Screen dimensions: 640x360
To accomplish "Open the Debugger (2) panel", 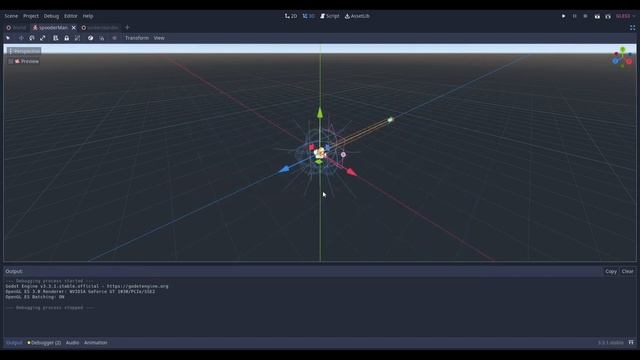I will coord(44,342).
